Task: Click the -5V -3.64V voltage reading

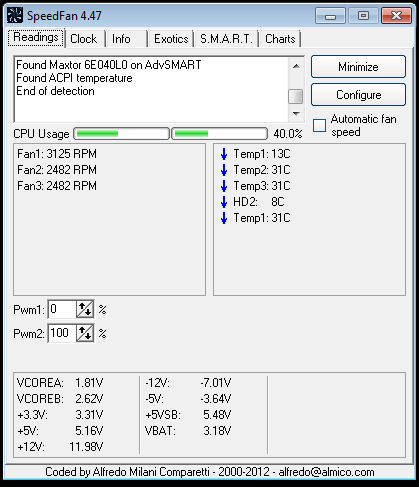Action: point(188,399)
